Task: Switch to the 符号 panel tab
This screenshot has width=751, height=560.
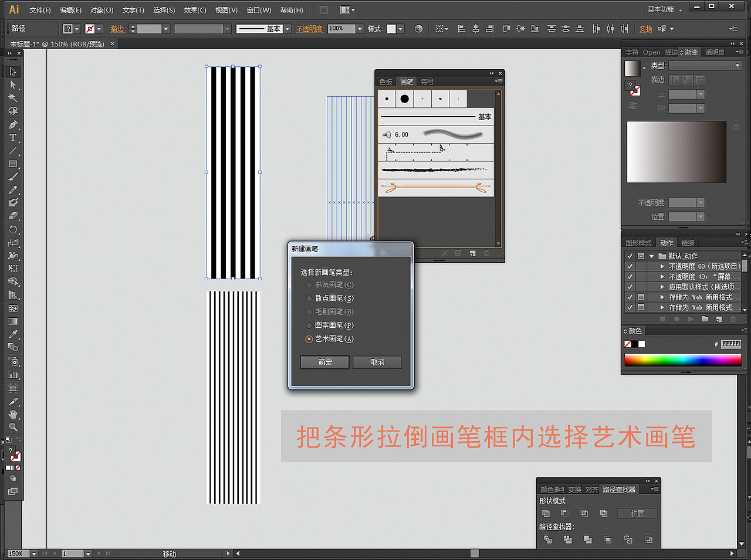Action: coord(428,82)
